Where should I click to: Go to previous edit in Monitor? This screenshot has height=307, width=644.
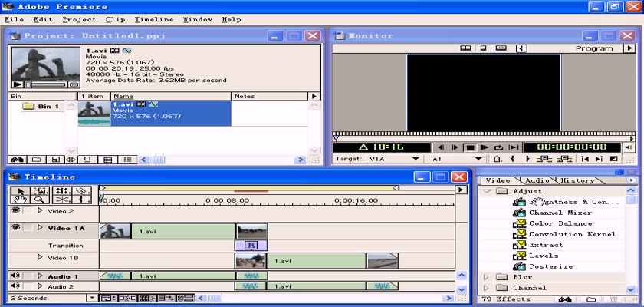point(585,159)
